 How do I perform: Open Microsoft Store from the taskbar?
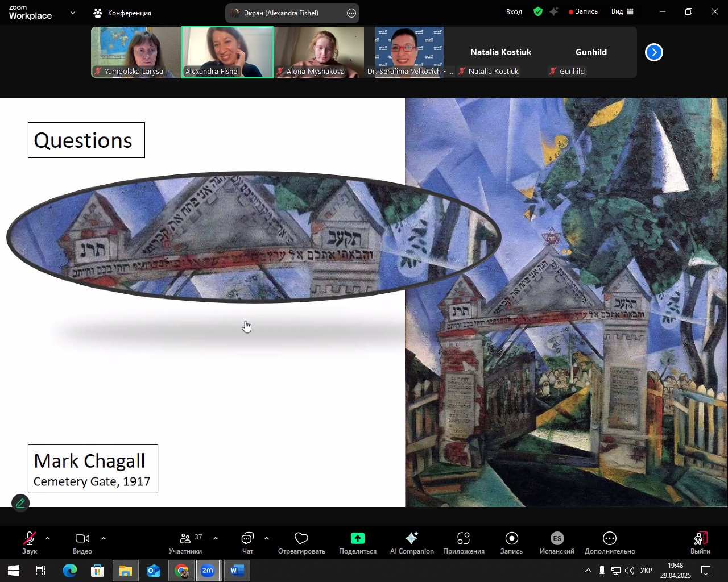click(x=98, y=571)
